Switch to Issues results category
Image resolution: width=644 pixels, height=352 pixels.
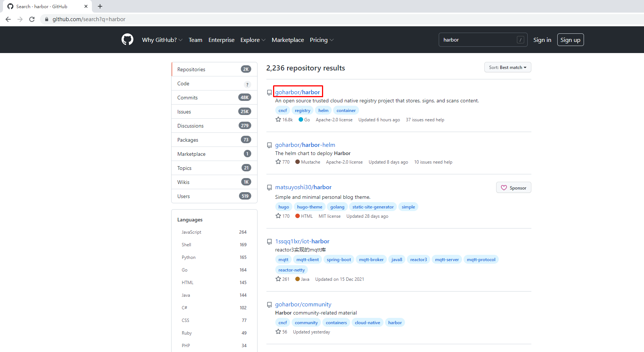(184, 112)
